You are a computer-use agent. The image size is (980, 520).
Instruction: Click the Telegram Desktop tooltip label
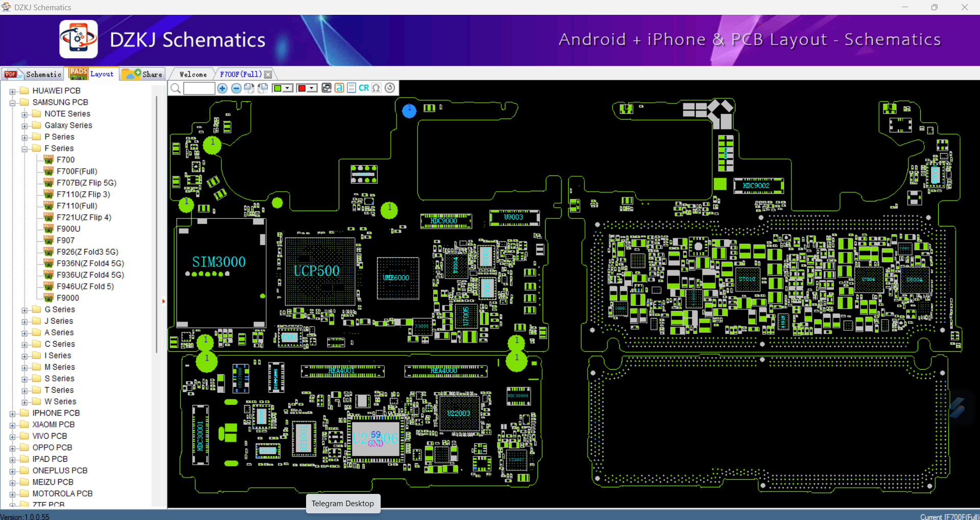343,503
